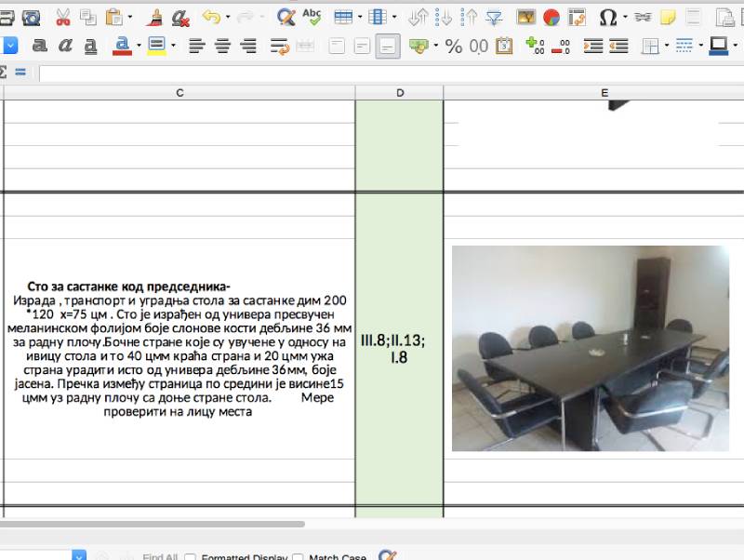Insert a special character with the Omega icon
The width and height of the screenshot is (744, 560).
point(609,15)
